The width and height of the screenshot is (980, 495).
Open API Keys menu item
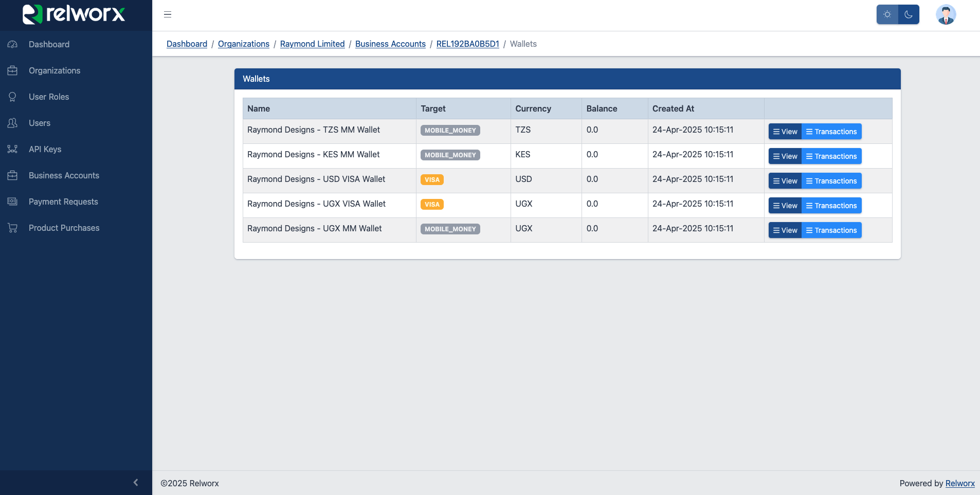tap(76, 149)
